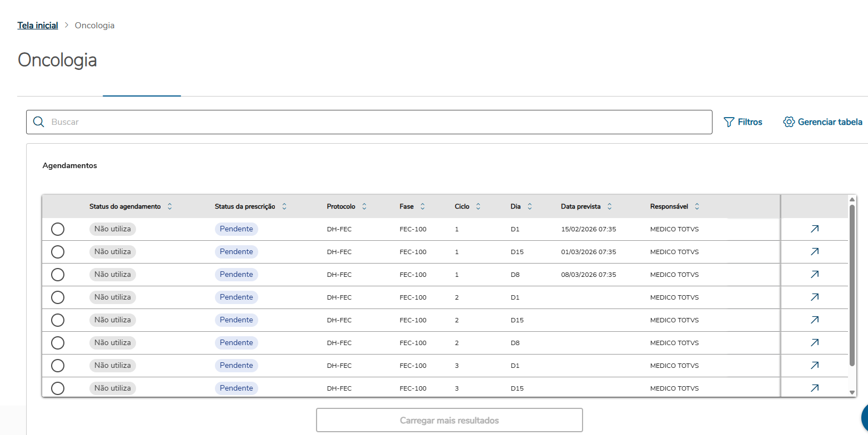Screen dimensions: 868x435
Task: Sort by Status do agendamento column
Action: pos(170,206)
